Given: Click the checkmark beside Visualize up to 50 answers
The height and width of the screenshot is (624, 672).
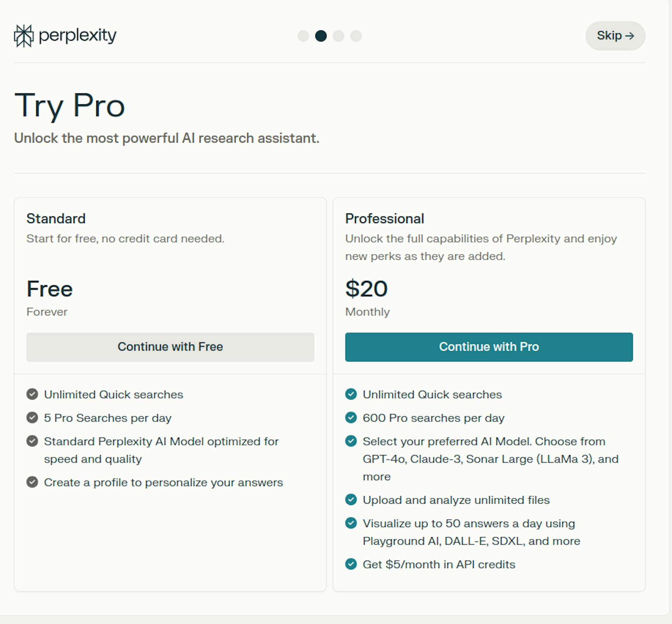Looking at the screenshot, I should (351, 523).
